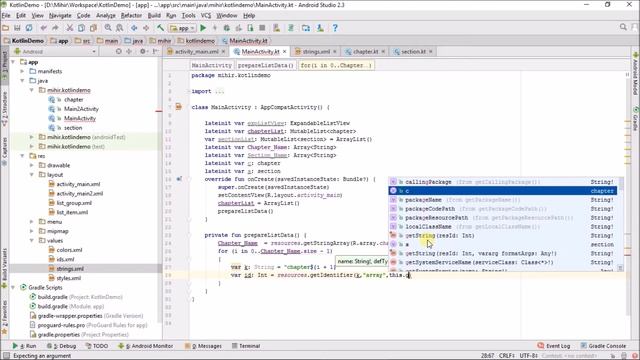Collapse the Gradle Scripts node
The image size is (640, 360).
click(13, 287)
